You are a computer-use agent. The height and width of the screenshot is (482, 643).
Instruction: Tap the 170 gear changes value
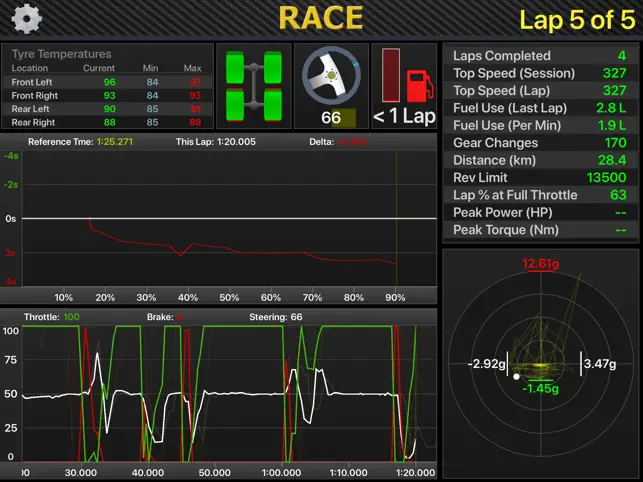[x=616, y=143]
